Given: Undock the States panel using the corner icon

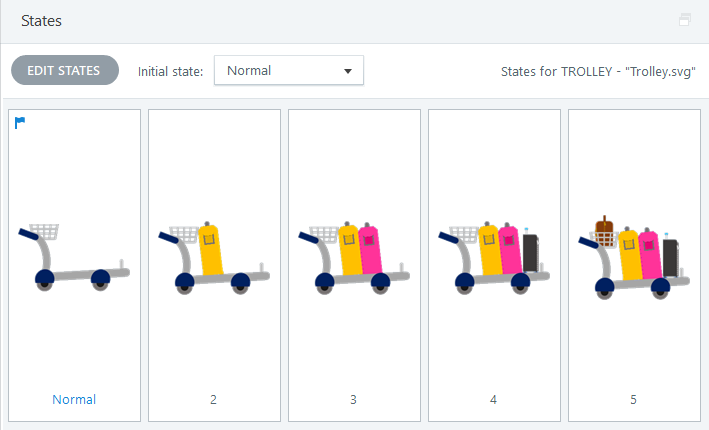Looking at the screenshot, I should 684,19.
